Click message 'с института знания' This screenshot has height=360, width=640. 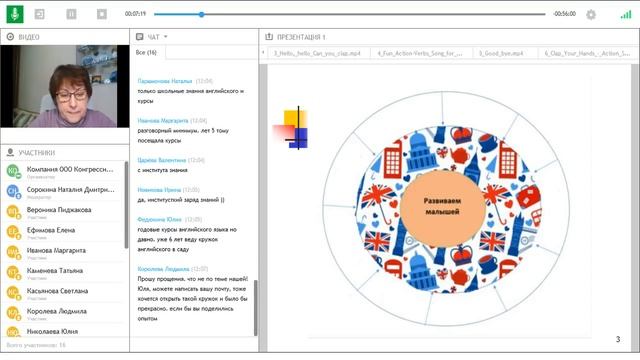(162, 170)
